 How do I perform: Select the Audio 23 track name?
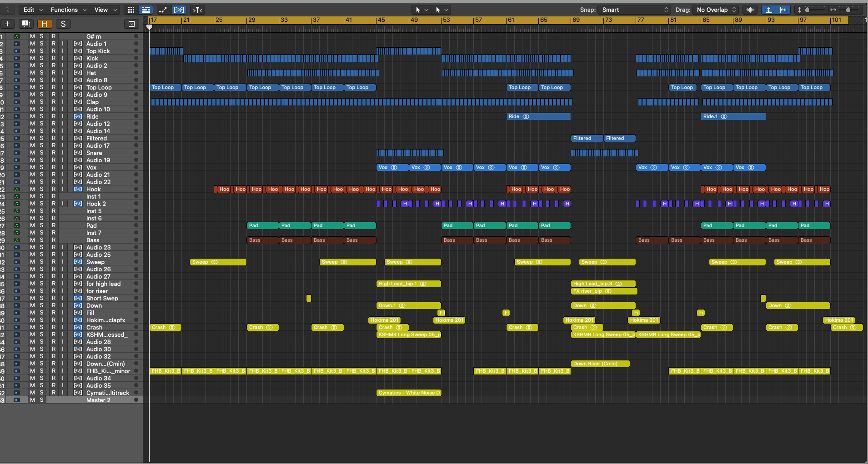click(98, 247)
